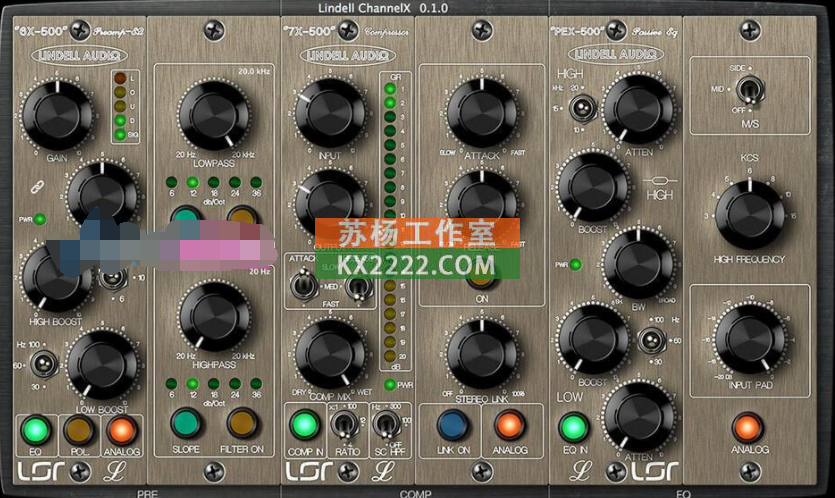Screen dimensions: 835x498
Task: Toggle the green EQ IN button
Action: [574, 427]
